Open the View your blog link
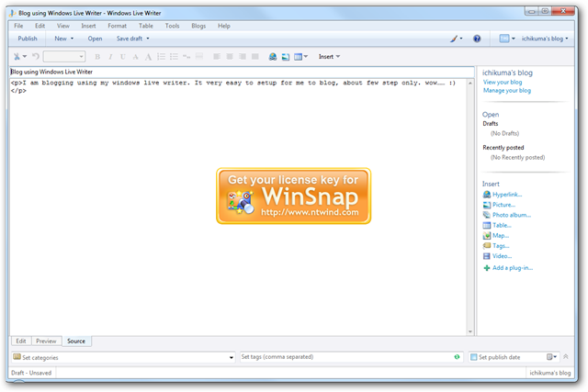 503,82
